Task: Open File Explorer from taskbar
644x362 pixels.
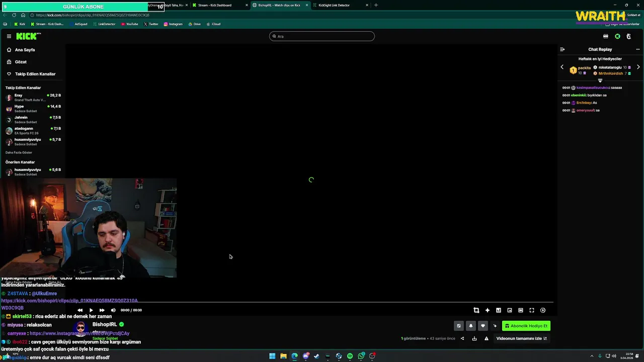Action: pos(283,356)
